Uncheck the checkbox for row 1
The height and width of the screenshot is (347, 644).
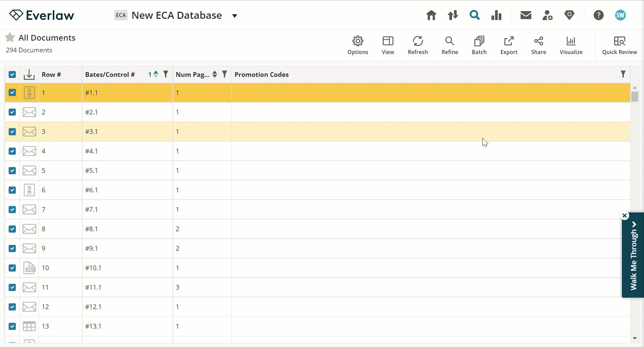(x=12, y=93)
